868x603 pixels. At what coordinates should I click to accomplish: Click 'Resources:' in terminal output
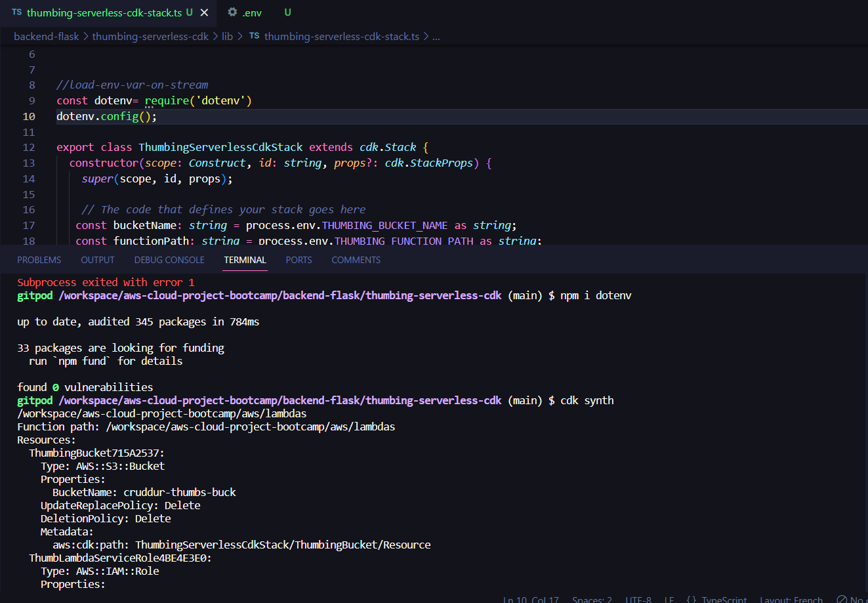[x=47, y=440]
